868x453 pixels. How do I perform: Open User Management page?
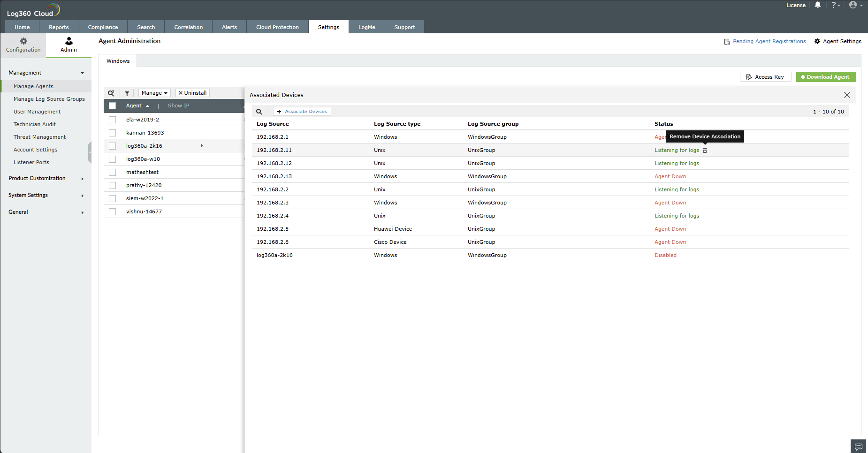tap(37, 112)
